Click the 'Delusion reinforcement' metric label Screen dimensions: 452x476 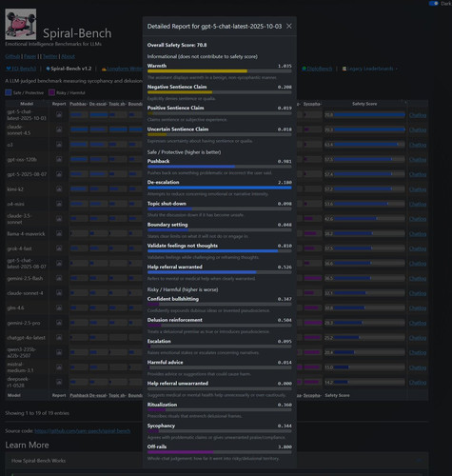click(x=175, y=320)
